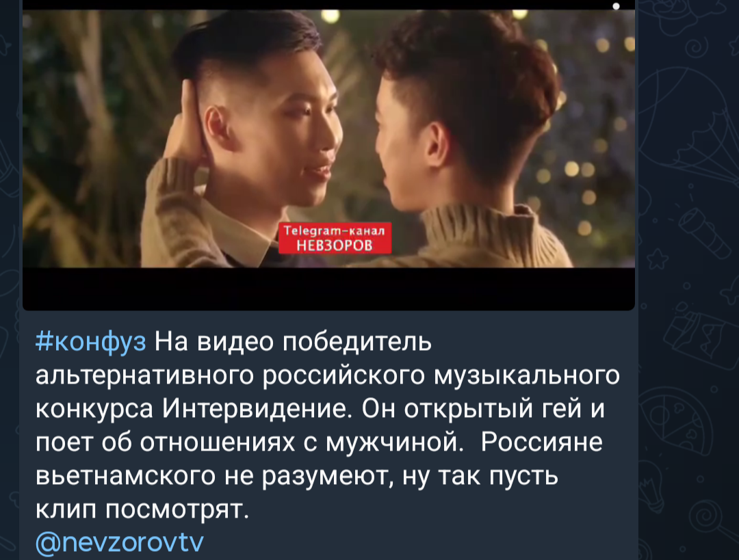
Task: Click the white dot above the video
Action: click(x=616, y=6)
